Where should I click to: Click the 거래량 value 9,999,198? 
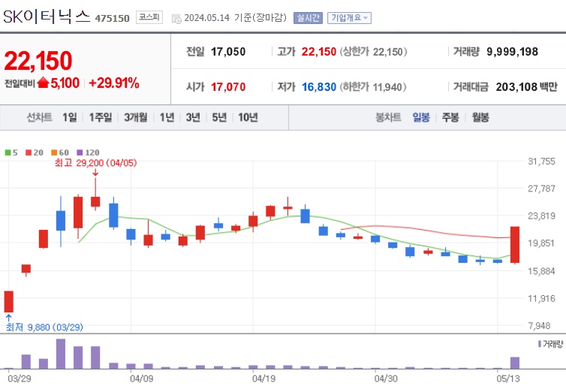(512, 52)
